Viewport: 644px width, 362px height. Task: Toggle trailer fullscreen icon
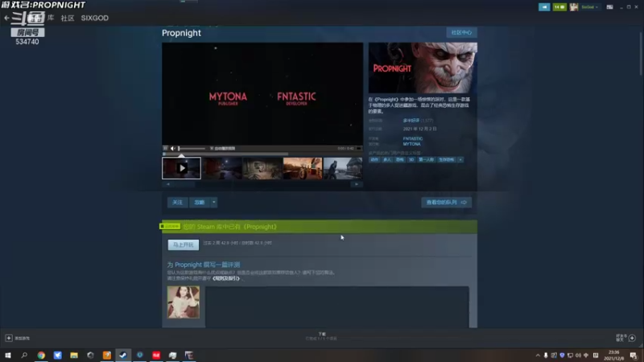click(358, 148)
